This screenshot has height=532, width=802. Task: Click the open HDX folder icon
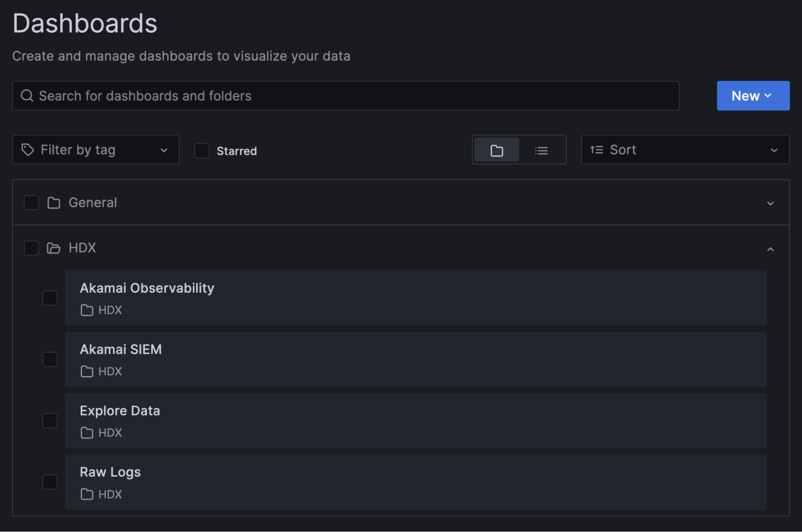pos(54,248)
